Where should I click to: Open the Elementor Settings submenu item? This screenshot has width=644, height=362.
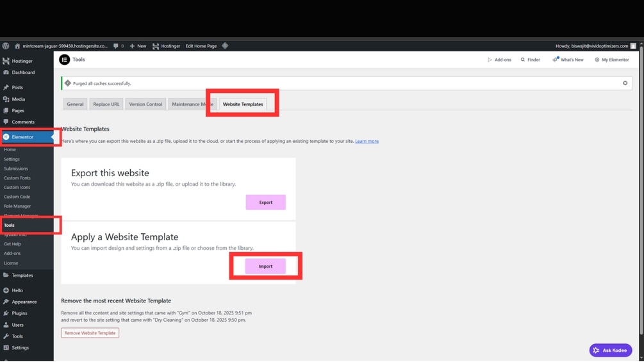pos(12,160)
